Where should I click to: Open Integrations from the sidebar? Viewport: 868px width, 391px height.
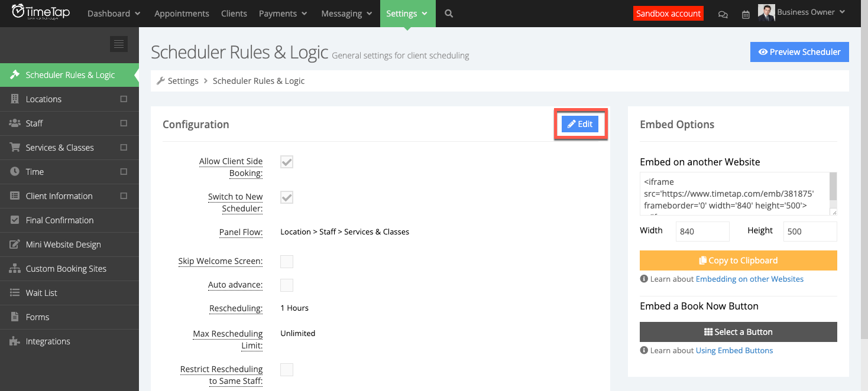point(48,341)
